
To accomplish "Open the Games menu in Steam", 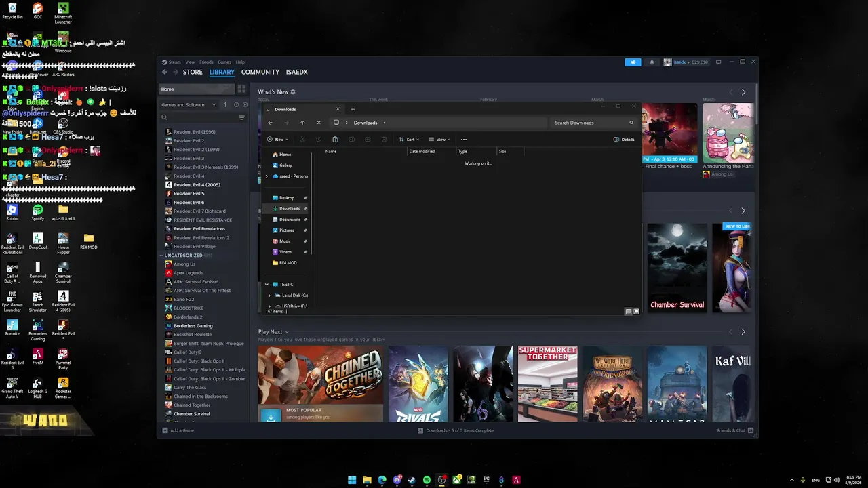I will [224, 62].
